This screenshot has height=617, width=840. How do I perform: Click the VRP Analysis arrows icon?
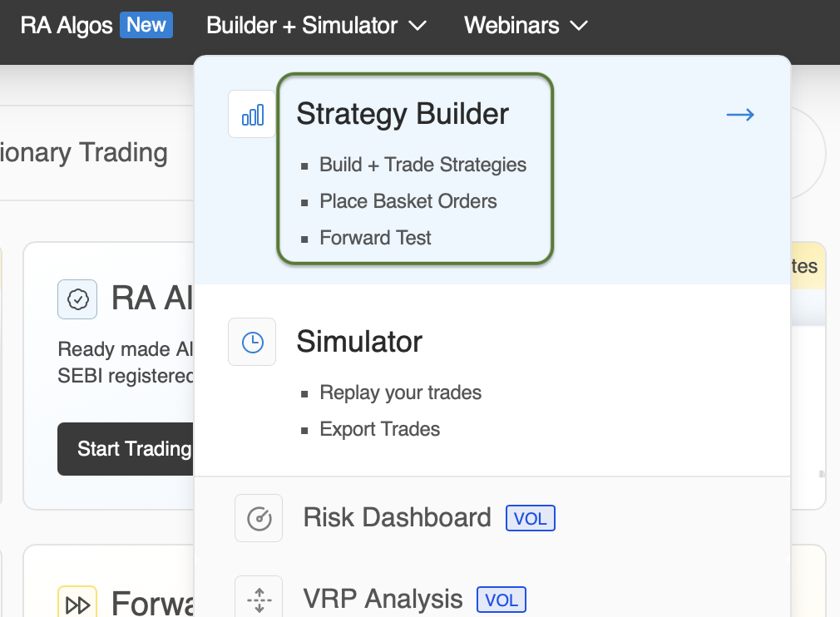[259, 599]
